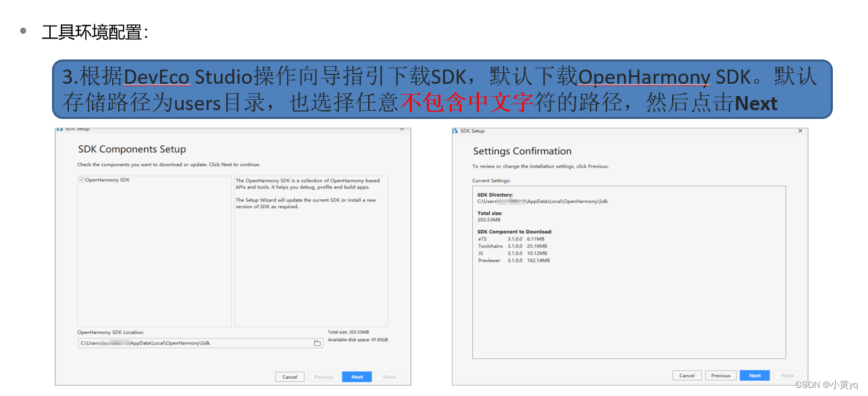Click the SDK Components Setup heading
868x396 pixels.
[x=132, y=149]
